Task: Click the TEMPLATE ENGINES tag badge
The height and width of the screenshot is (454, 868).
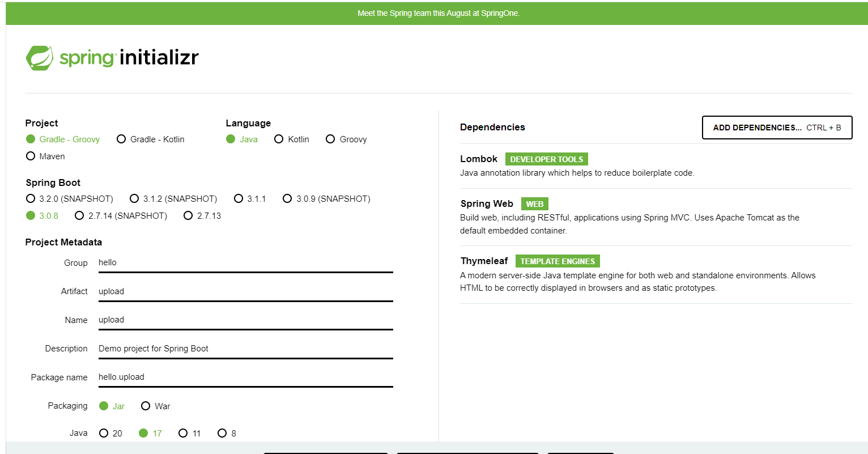Action: pyautogui.click(x=558, y=261)
